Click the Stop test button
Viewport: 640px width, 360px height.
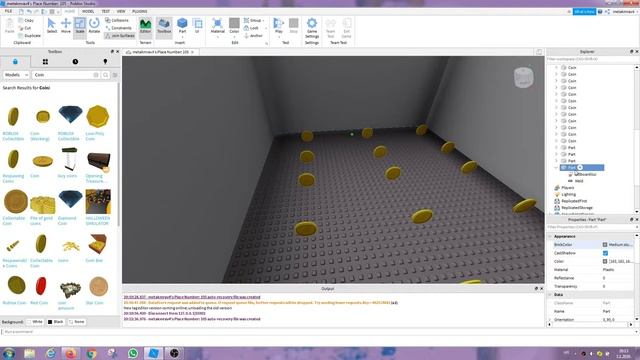pos(293,25)
